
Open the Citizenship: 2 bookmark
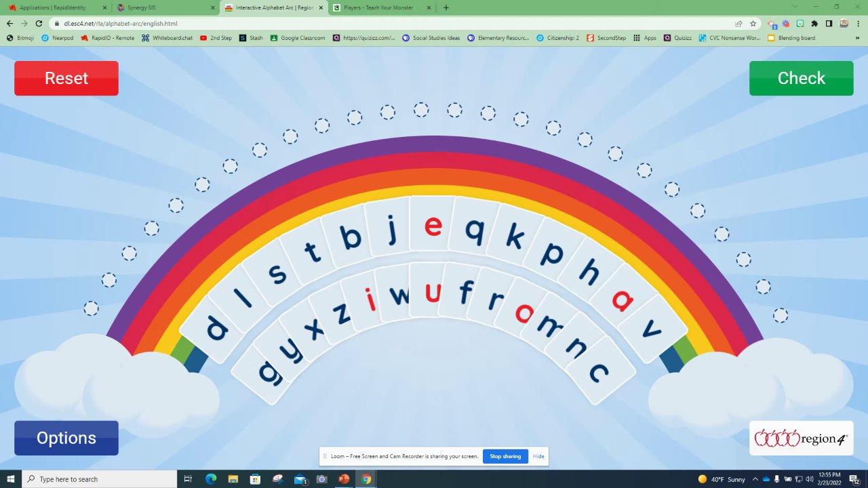click(x=557, y=38)
